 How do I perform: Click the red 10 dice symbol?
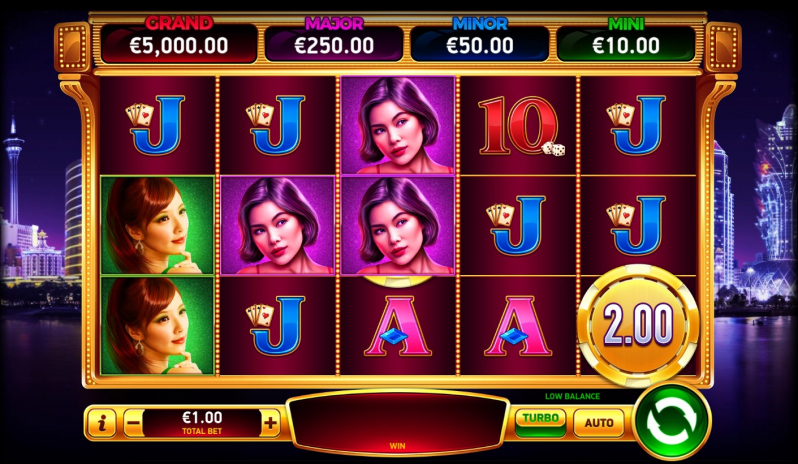coord(519,125)
